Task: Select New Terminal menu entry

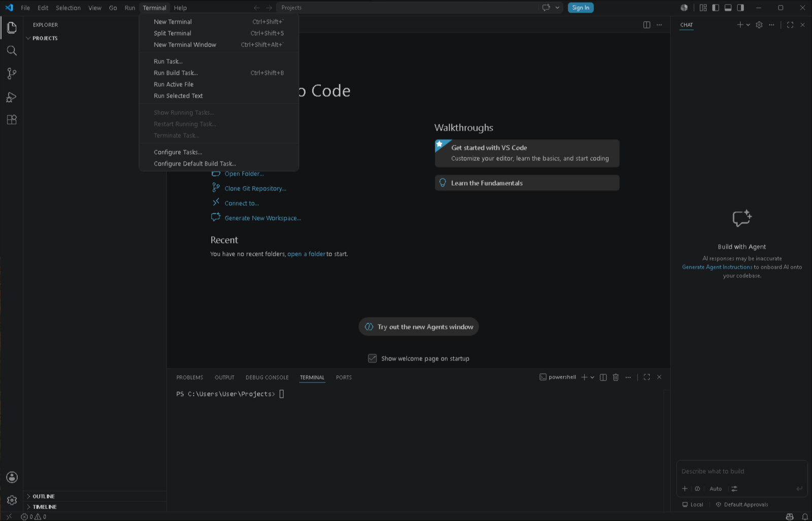Action: [x=219, y=22]
